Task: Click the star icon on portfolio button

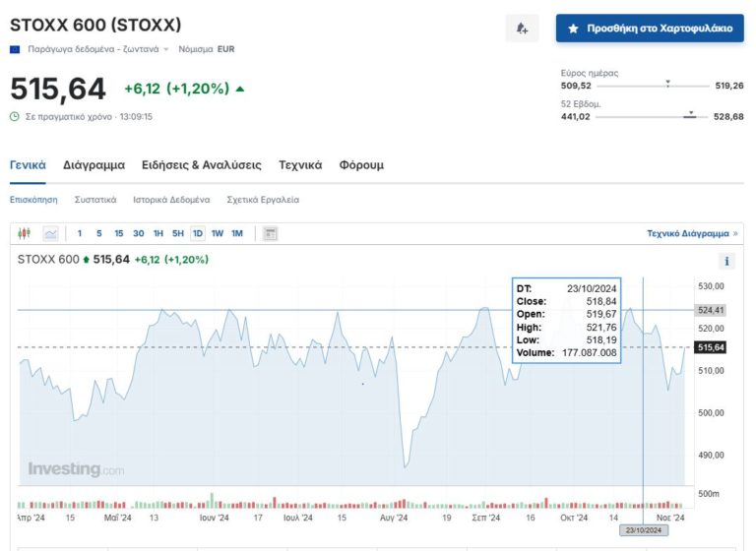Action: coord(573,29)
